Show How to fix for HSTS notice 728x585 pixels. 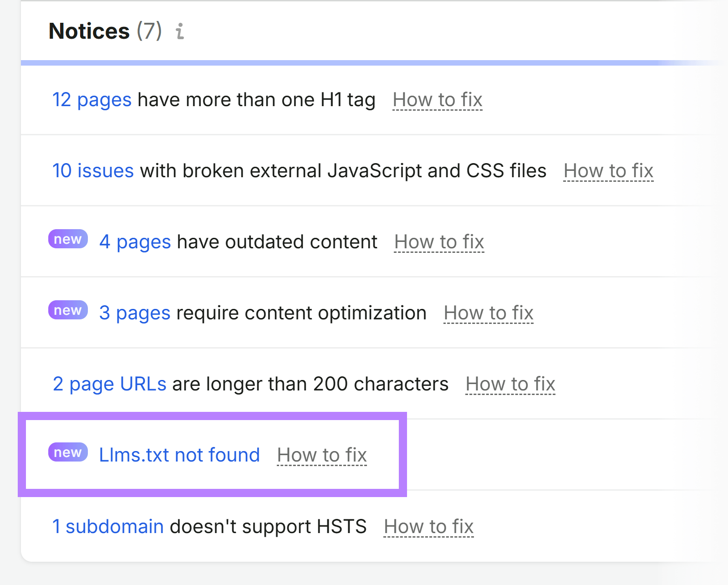click(x=429, y=526)
